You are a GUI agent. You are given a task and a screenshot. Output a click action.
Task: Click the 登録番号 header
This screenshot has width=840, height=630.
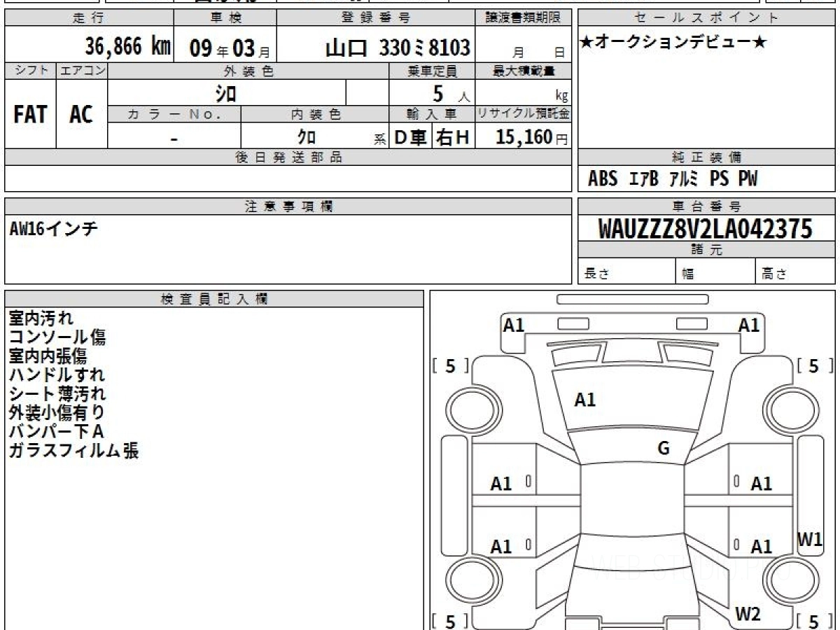[x=377, y=18]
